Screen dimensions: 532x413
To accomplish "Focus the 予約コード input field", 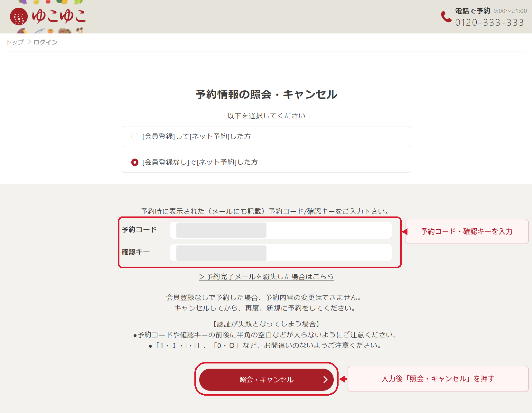I will [x=281, y=230].
